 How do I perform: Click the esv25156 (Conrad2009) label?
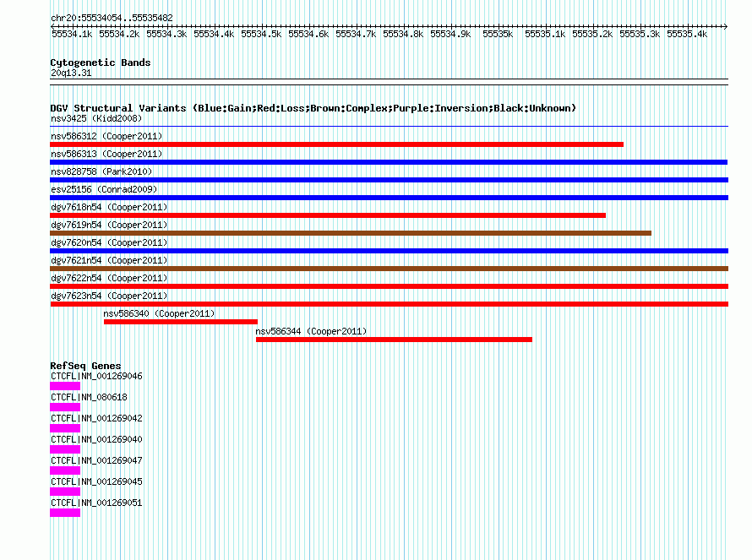tap(104, 189)
